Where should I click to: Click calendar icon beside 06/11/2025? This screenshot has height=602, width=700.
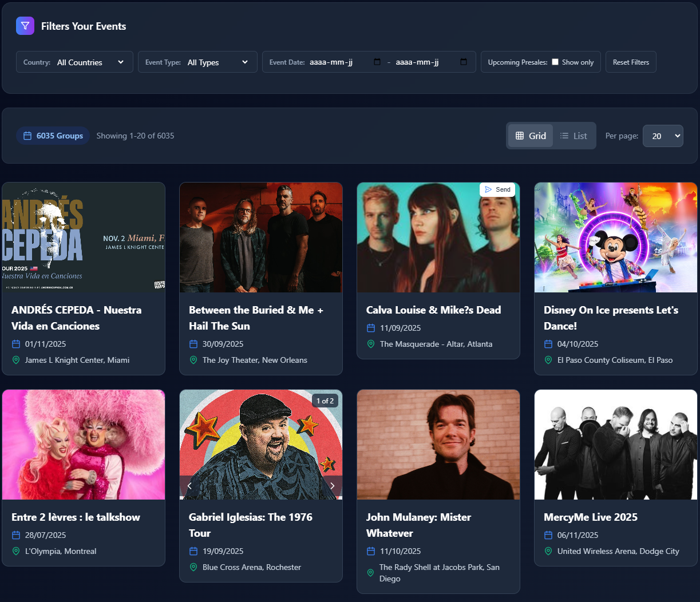coord(548,535)
